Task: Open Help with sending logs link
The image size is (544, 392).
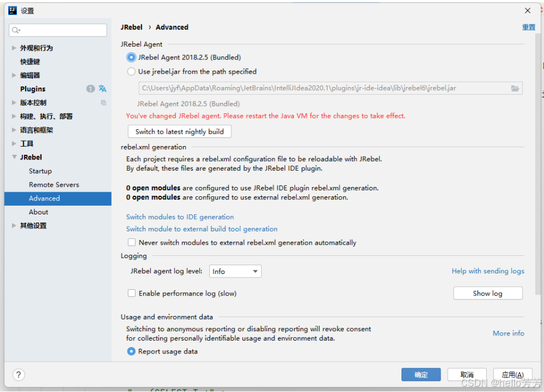Action: coord(488,271)
